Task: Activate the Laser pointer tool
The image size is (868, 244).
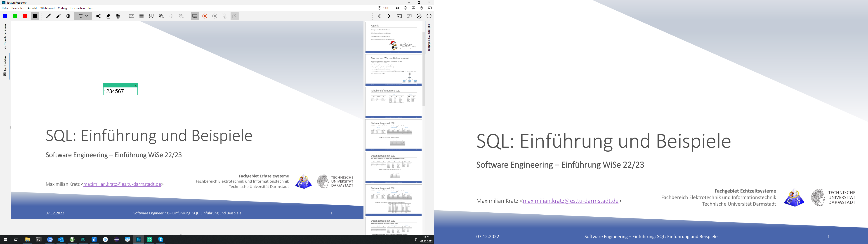Action: tap(68, 16)
